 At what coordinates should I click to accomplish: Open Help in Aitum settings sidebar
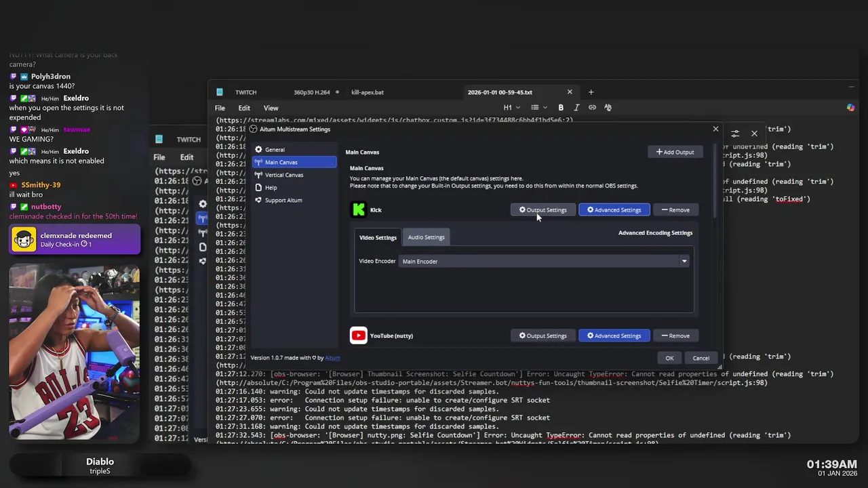pyautogui.click(x=294, y=187)
